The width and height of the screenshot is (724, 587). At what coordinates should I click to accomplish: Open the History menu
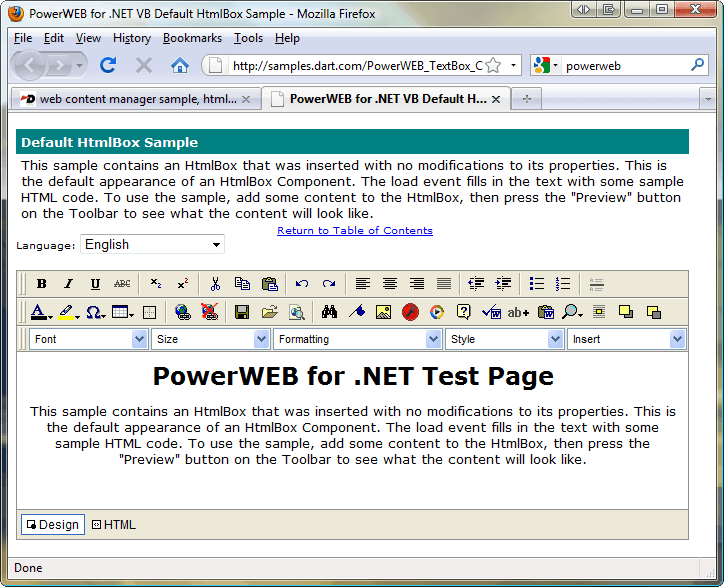[132, 38]
